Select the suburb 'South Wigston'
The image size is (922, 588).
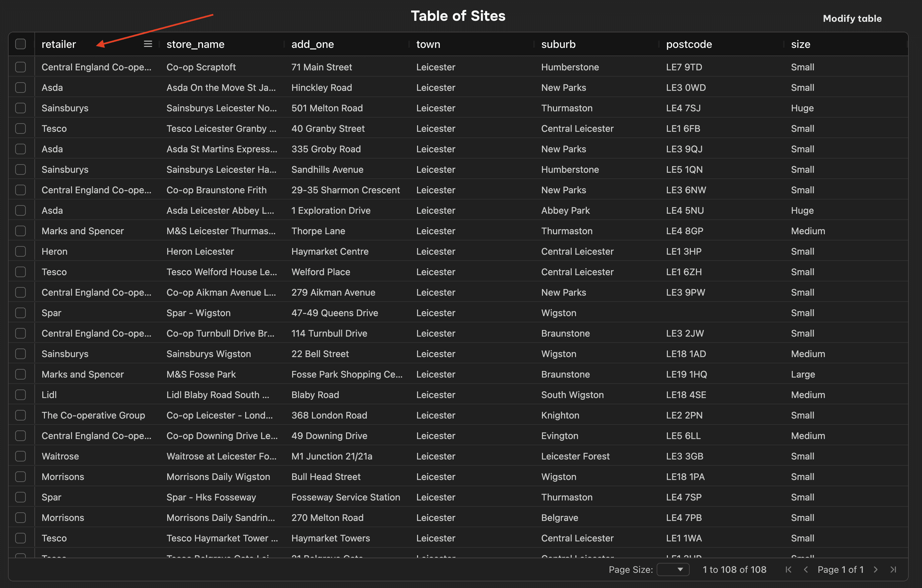[x=572, y=395]
